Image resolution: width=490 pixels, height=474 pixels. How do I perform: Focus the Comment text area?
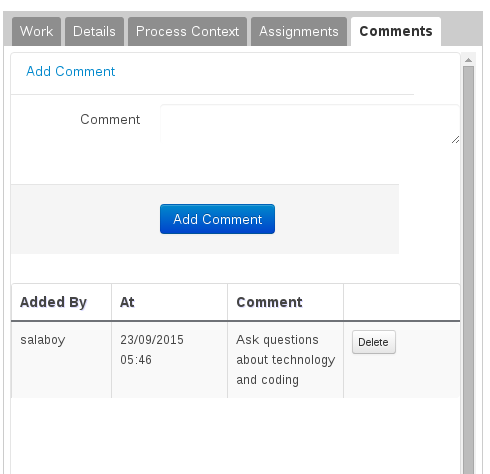pos(310,124)
